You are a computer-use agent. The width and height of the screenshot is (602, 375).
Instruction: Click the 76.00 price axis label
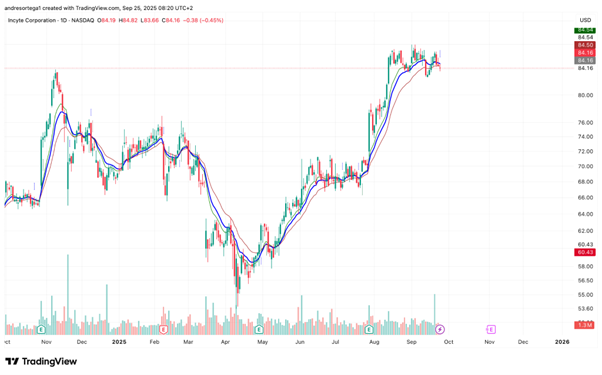point(585,123)
